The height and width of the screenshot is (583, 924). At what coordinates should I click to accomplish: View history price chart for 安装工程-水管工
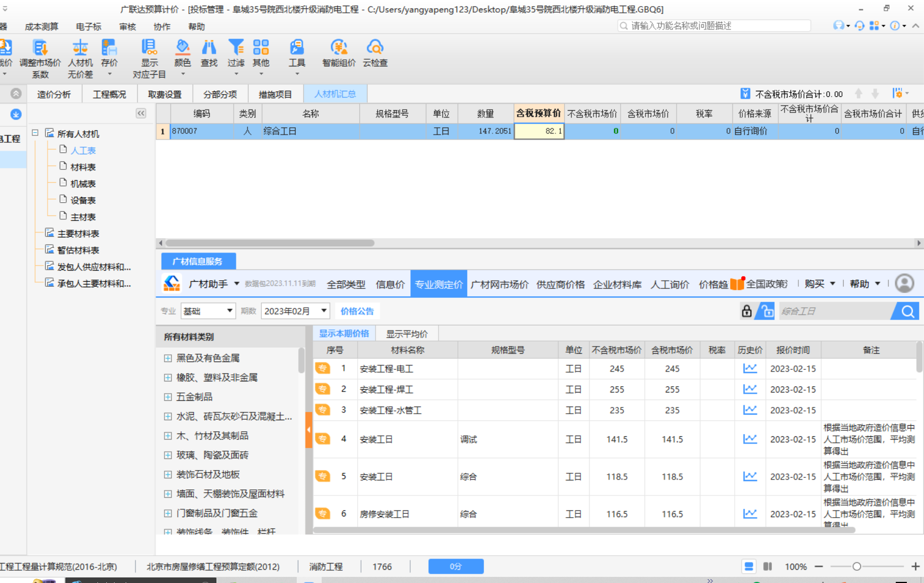(x=750, y=410)
